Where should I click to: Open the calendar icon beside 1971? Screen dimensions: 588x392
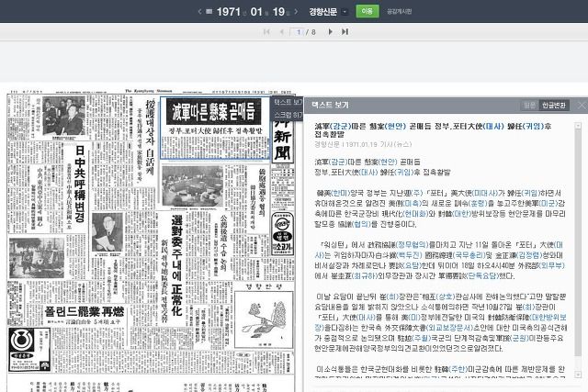click(209, 12)
